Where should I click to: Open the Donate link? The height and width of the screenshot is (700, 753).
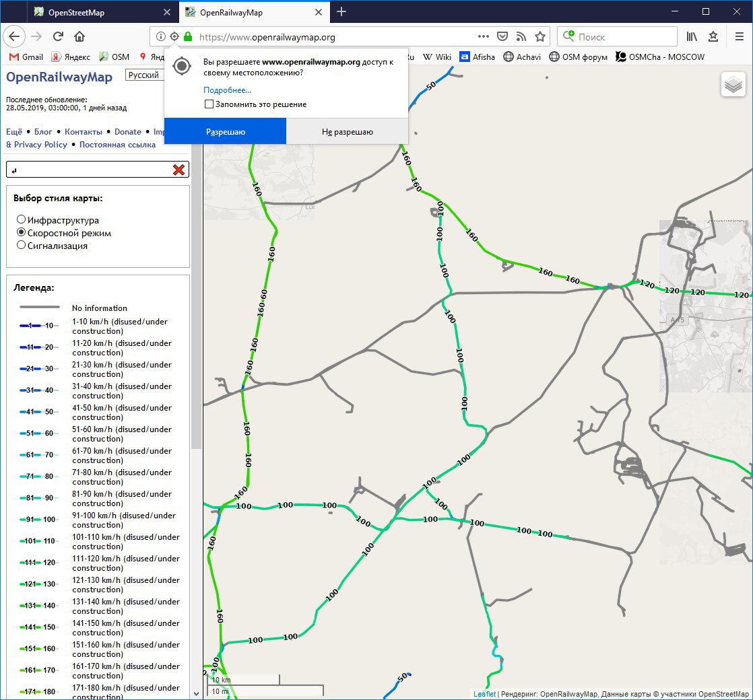pos(128,131)
